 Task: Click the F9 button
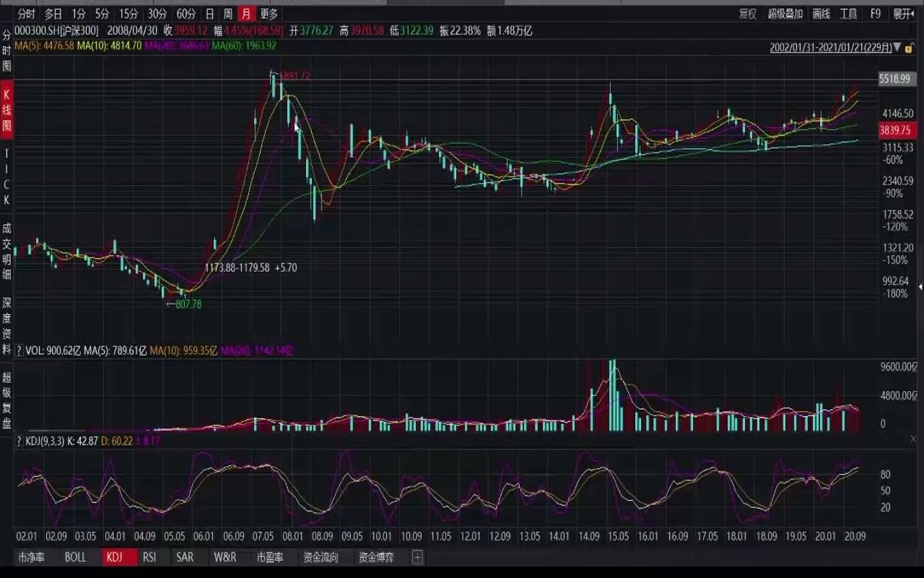(x=876, y=13)
